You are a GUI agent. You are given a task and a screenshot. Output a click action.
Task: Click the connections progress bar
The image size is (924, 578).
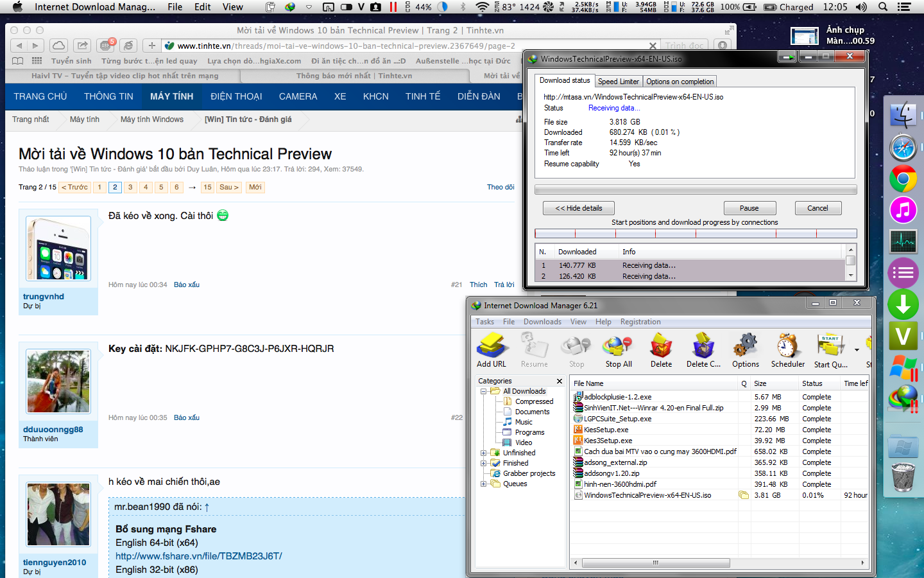coord(696,234)
